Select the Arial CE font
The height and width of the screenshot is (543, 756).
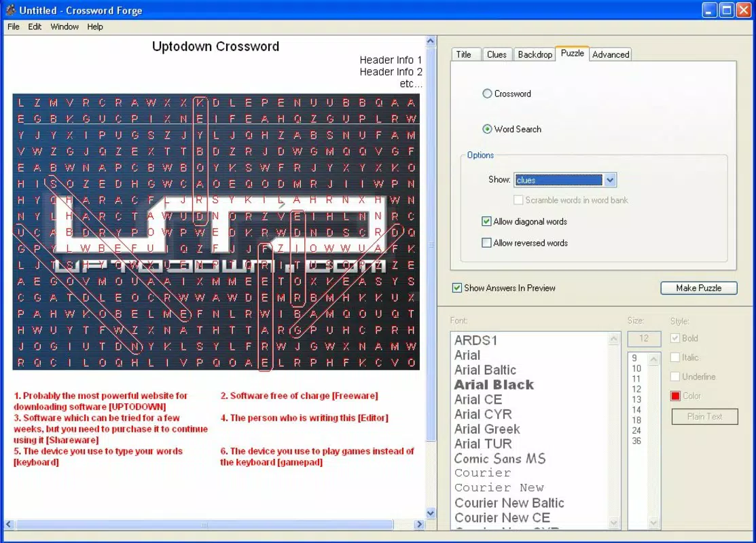(x=478, y=399)
